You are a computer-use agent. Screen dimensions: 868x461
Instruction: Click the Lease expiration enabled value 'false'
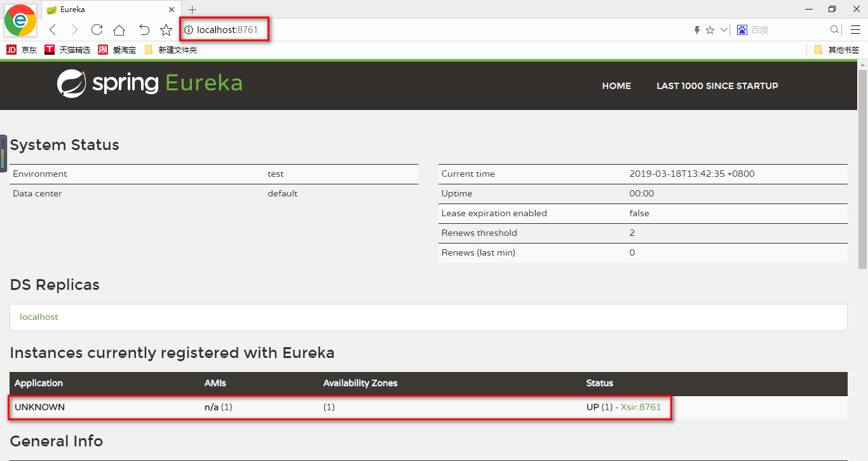click(639, 213)
